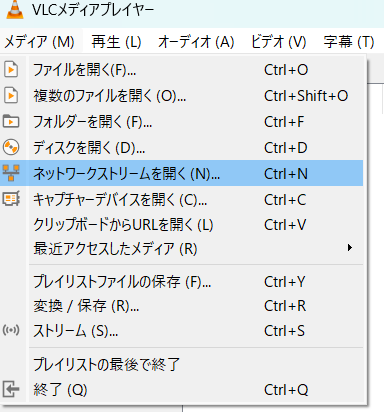
Task: Select プレイリストファイルの保存 (F)...
Action: tap(182, 282)
